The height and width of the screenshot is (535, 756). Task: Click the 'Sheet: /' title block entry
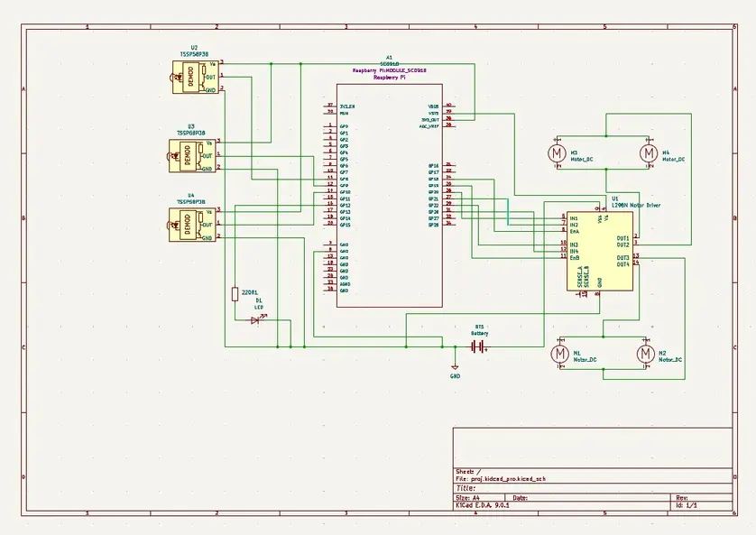click(x=468, y=472)
